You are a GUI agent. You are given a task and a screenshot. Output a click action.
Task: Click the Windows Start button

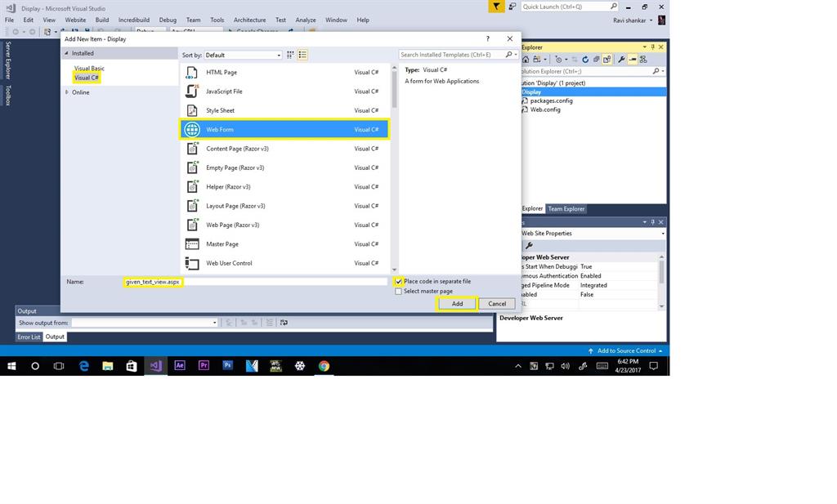point(11,366)
